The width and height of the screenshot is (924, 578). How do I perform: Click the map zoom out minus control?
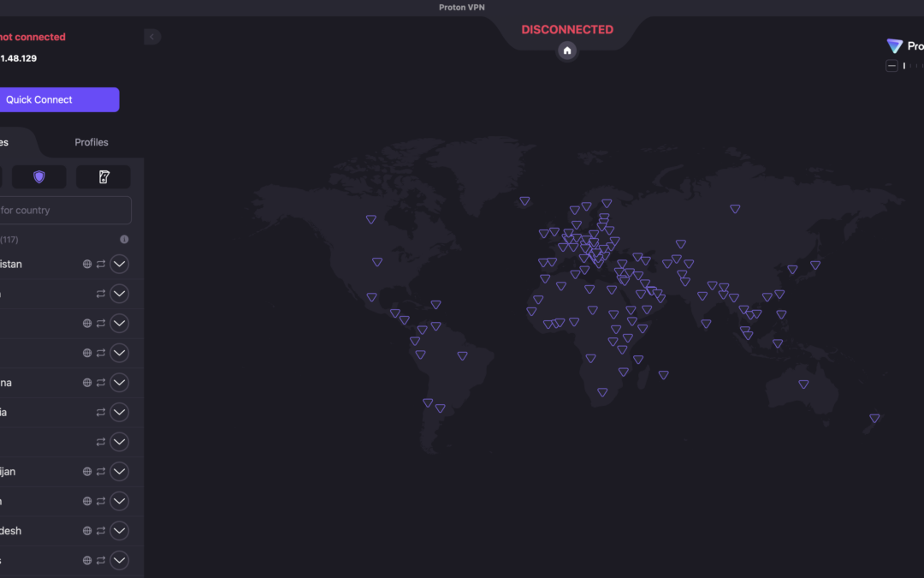[x=891, y=65]
